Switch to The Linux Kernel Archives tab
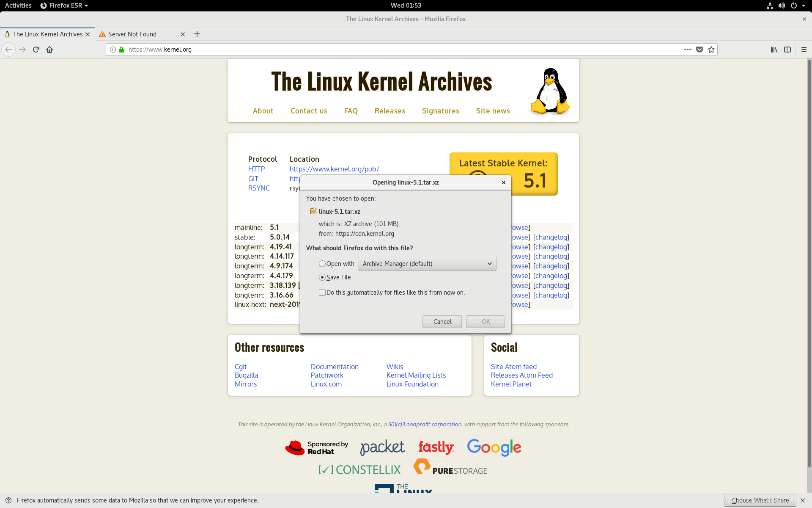 coord(47,34)
